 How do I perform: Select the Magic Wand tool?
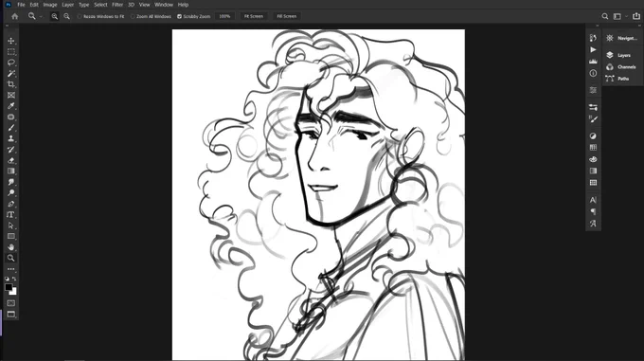pos(11,74)
